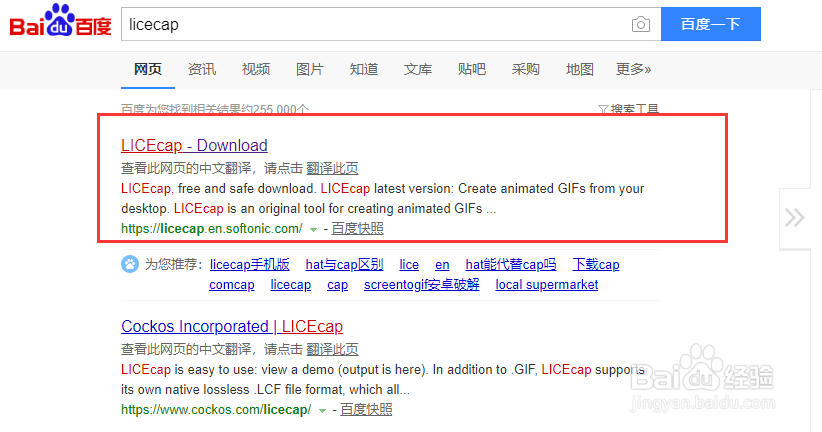
Task: Open the hat与cap区别 suggestion
Action: tap(344, 264)
